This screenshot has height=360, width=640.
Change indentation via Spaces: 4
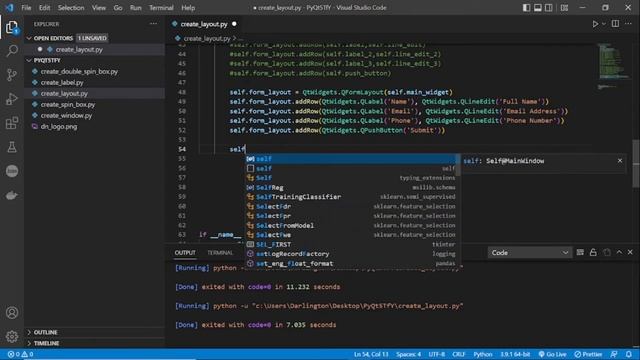(x=408, y=354)
